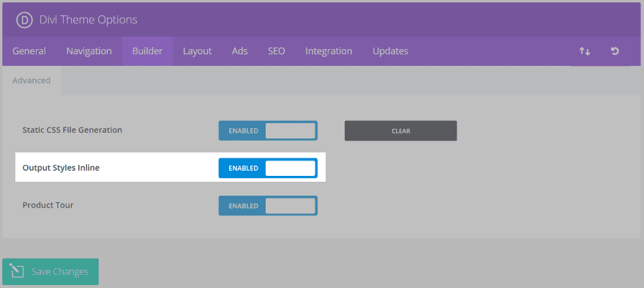Click the Clear static CSS button
The width and height of the screenshot is (644, 288).
[x=400, y=131]
